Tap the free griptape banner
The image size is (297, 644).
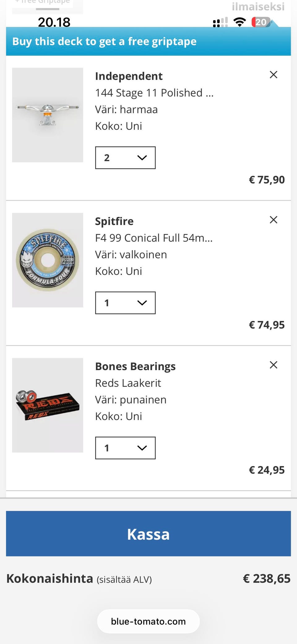pyautogui.click(x=148, y=41)
